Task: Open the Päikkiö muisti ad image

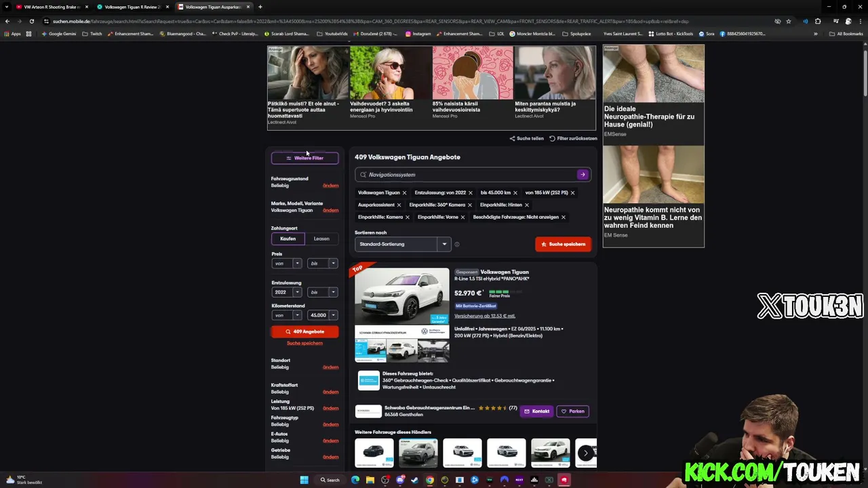Action: 308,73
